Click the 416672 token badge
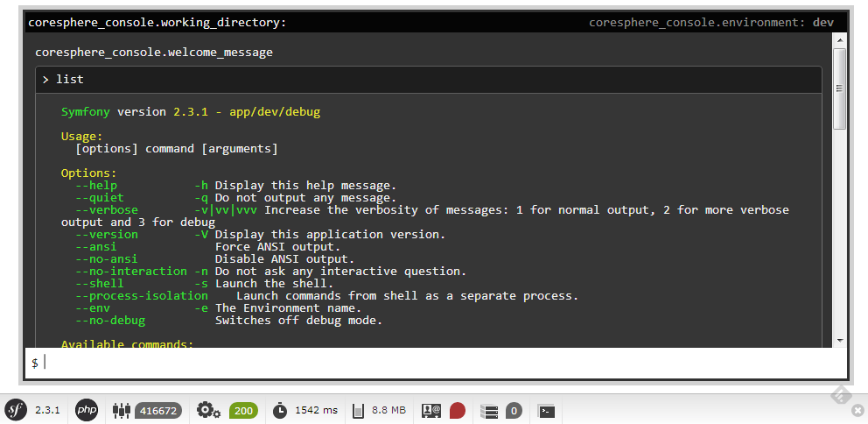 pyautogui.click(x=158, y=411)
